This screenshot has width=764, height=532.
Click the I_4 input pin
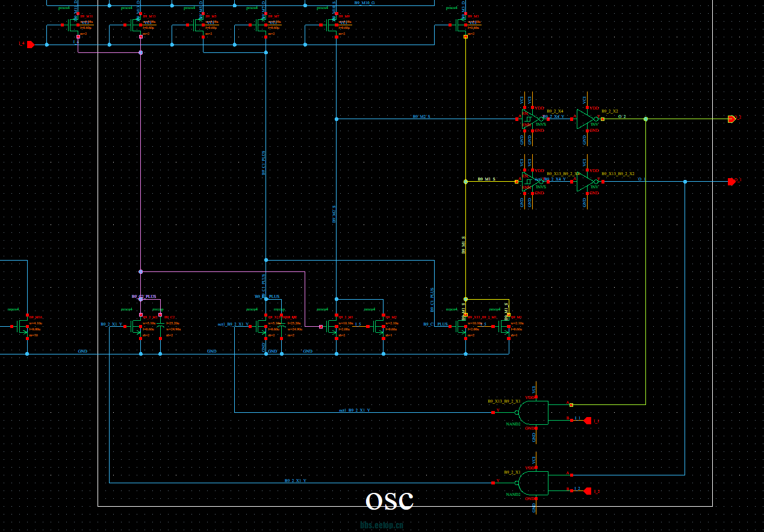[30, 44]
